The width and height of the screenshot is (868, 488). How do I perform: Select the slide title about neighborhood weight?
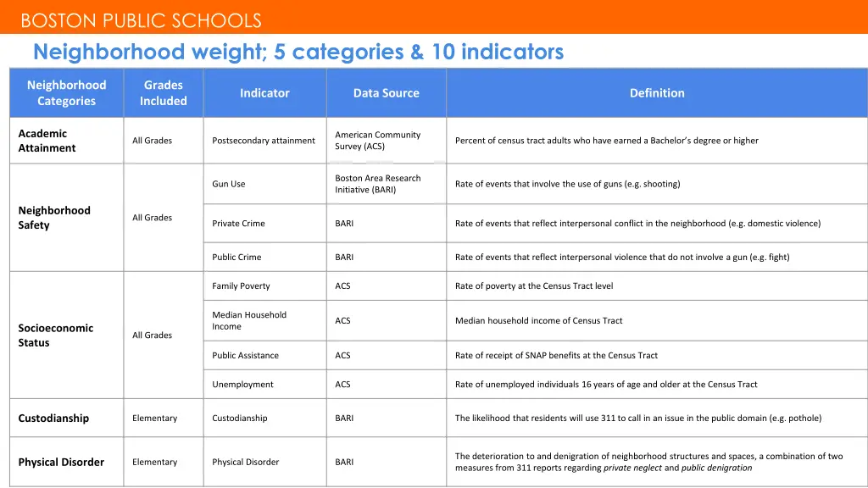point(298,53)
